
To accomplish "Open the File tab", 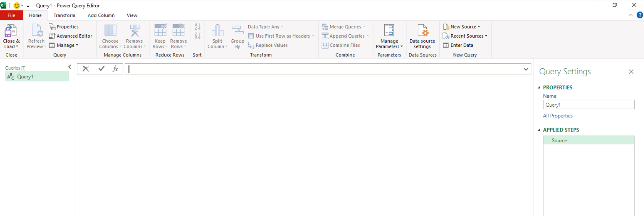I will click(x=11, y=15).
